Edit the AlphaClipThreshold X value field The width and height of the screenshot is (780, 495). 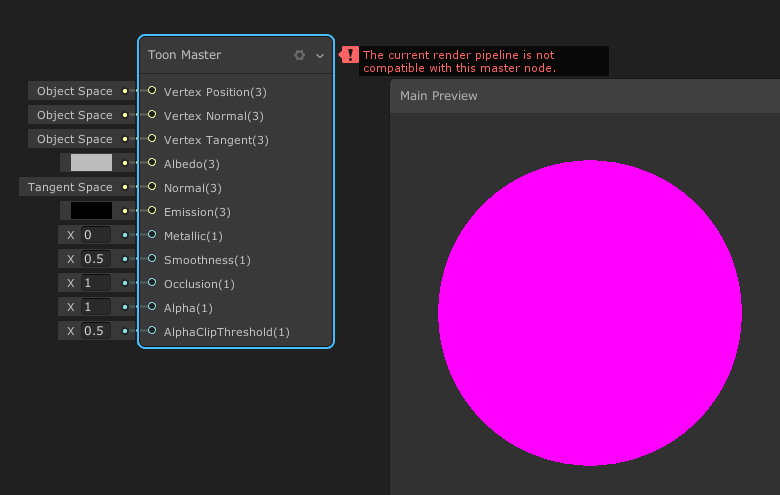pyautogui.click(x=96, y=331)
